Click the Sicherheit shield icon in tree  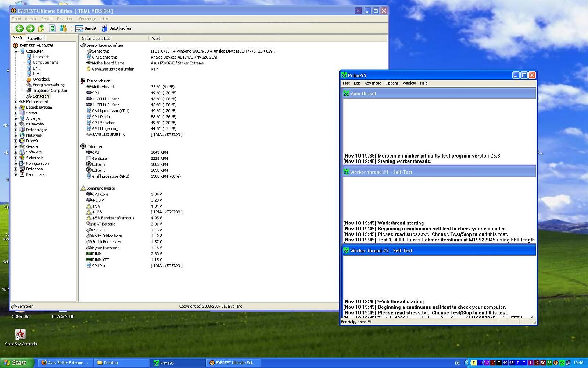click(22, 158)
